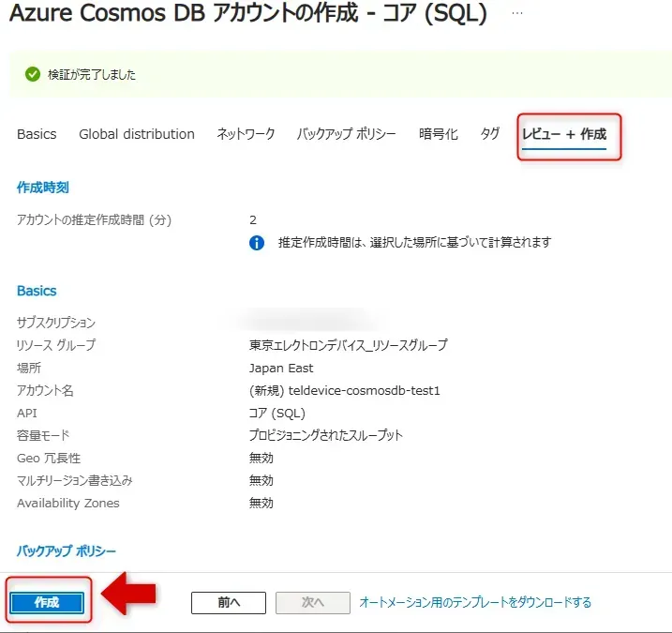Switch to the Basics tab

(37, 134)
